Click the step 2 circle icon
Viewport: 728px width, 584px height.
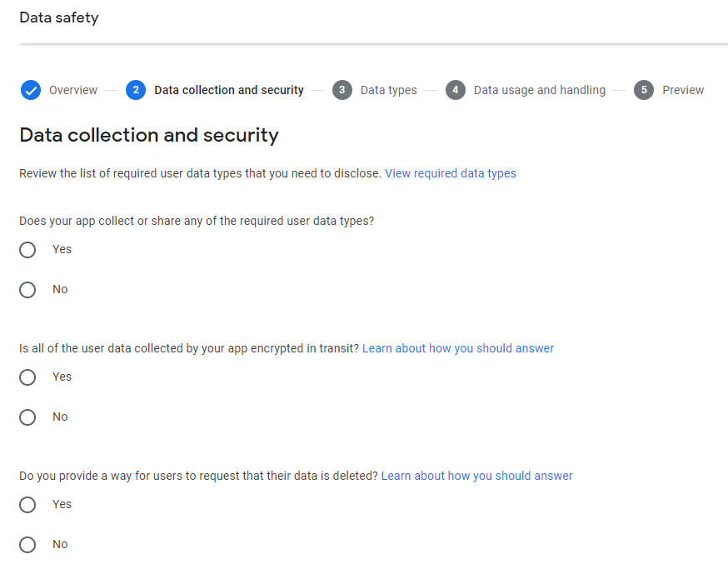(x=136, y=90)
